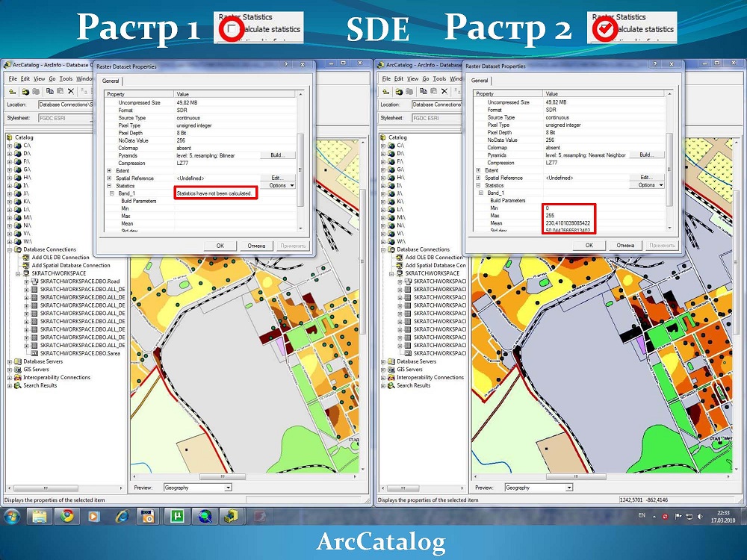Collapse Database Connections node in Растр 1 tree
Viewport: 747px width, 560px height.
10,249
